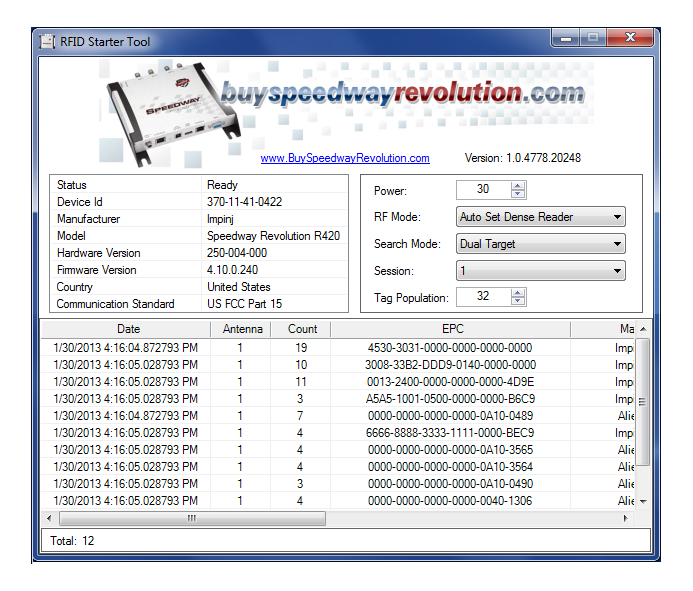Select row with EPC 0000-0000-0000-0000-0A10-3564
This screenshot has width=693, height=591.
[x=338, y=467]
